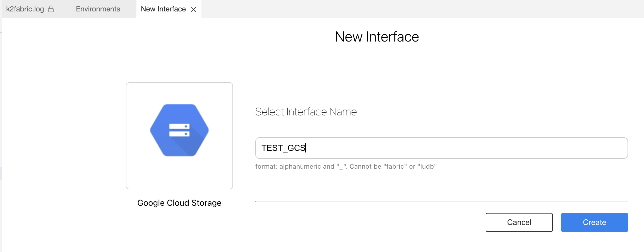Viewport: 644px width, 252px height.
Task: Click the quoted "ludb" word in the hint
Action: click(x=427, y=166)
